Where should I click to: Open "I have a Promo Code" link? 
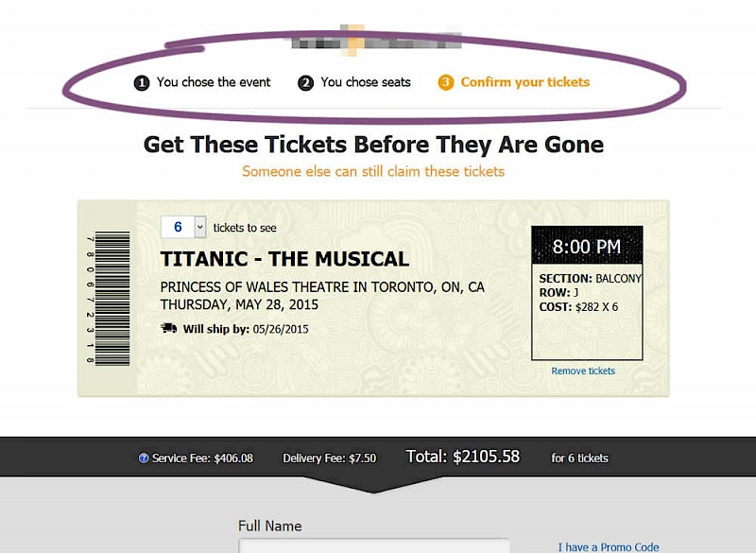(x=608, y=546)
